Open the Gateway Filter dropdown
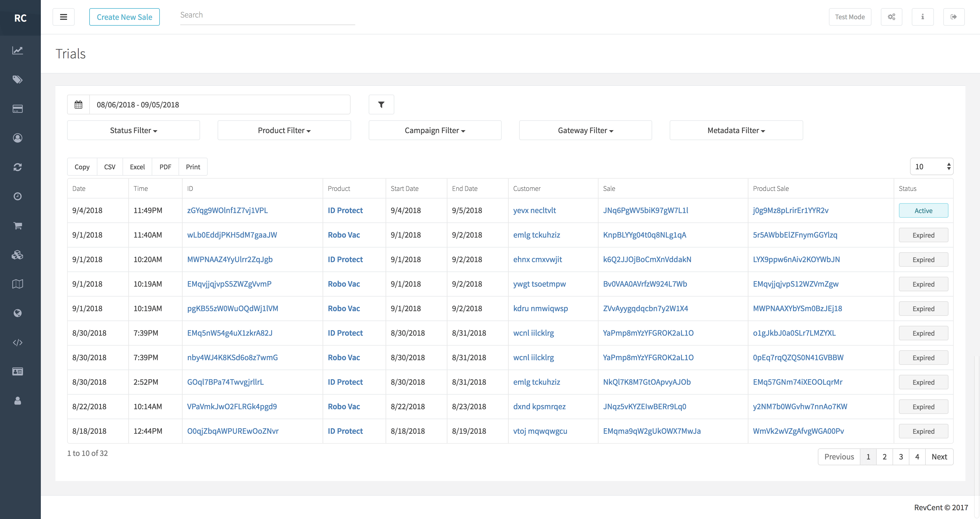 [x=585, y=130]
